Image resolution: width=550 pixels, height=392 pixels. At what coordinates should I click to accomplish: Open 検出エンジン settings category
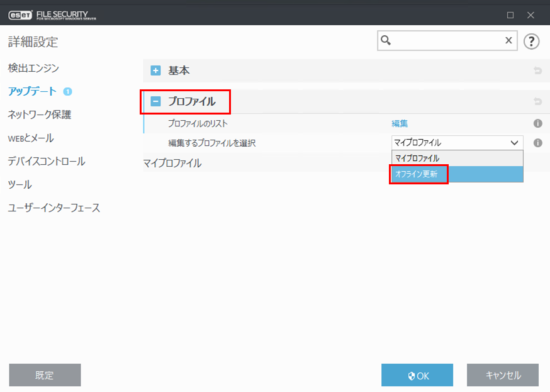pos(33,68)
